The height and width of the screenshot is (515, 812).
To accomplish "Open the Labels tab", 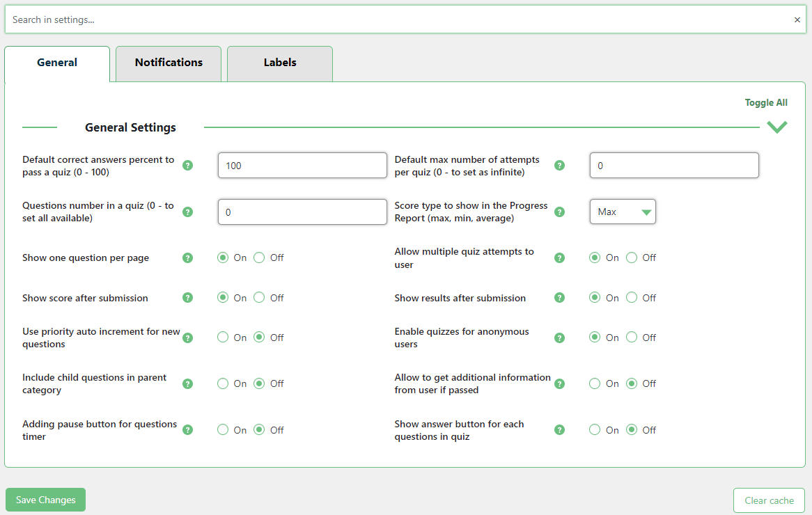I will point(280,63).
